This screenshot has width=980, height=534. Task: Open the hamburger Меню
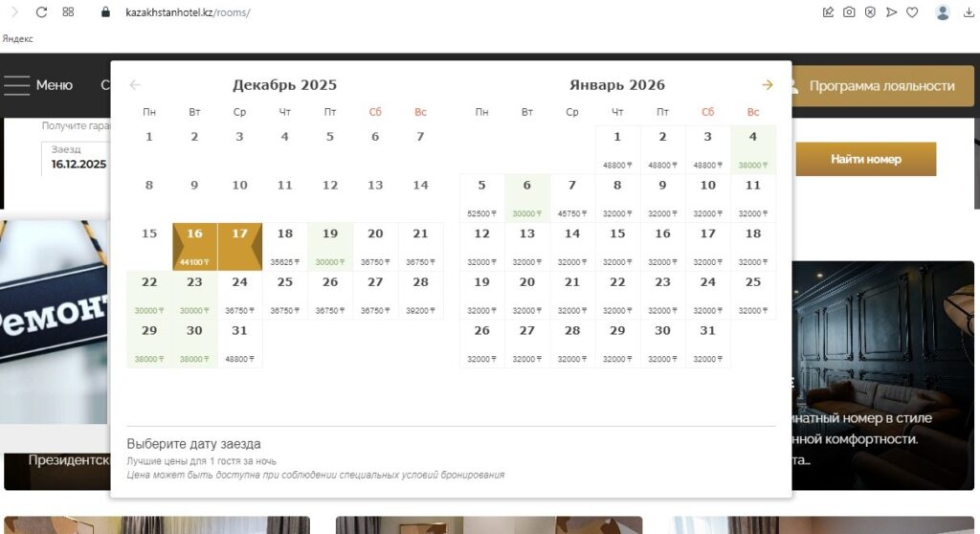(38, 85)
